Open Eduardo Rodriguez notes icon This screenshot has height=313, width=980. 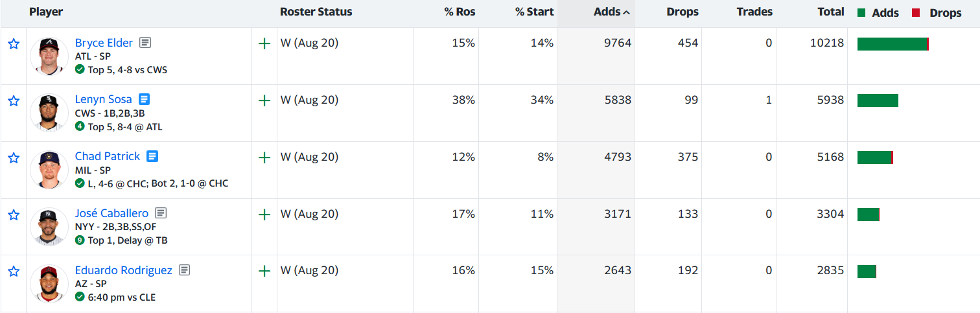[185, 270]
